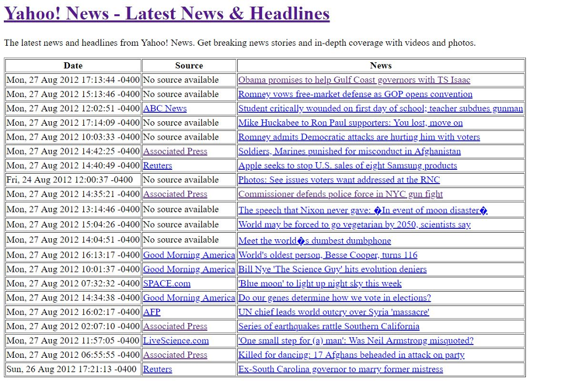This screenshot has height=392, width=565.
Task: Open the Romney Democratic attacks article
Action: click(x=359, y=137)
